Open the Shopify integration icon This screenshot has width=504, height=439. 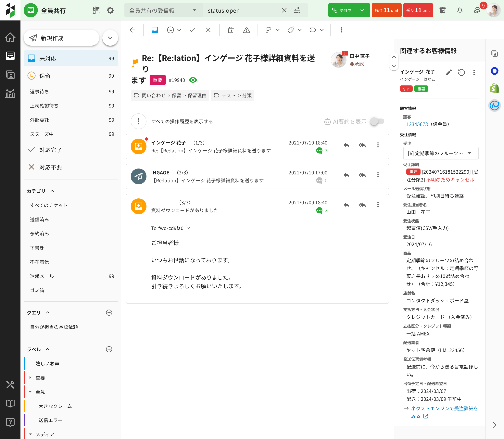[x=494, y=88]
